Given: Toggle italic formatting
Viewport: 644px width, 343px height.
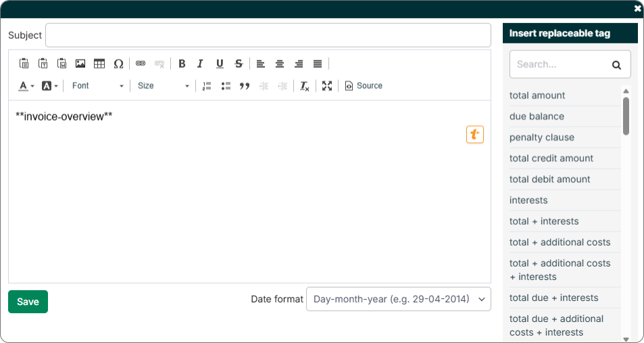Looking at the screenshot, I should 200,64.
